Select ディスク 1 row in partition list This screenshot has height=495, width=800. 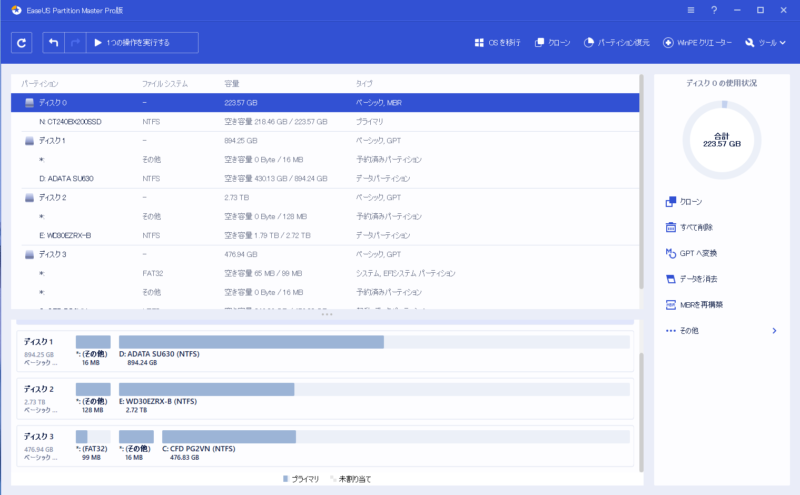(x=325, y=140)
